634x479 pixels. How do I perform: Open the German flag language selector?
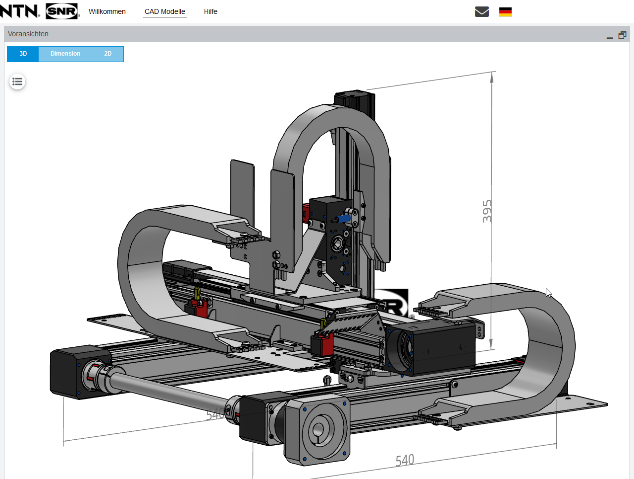pyautogui.click(x=506, y=12)
